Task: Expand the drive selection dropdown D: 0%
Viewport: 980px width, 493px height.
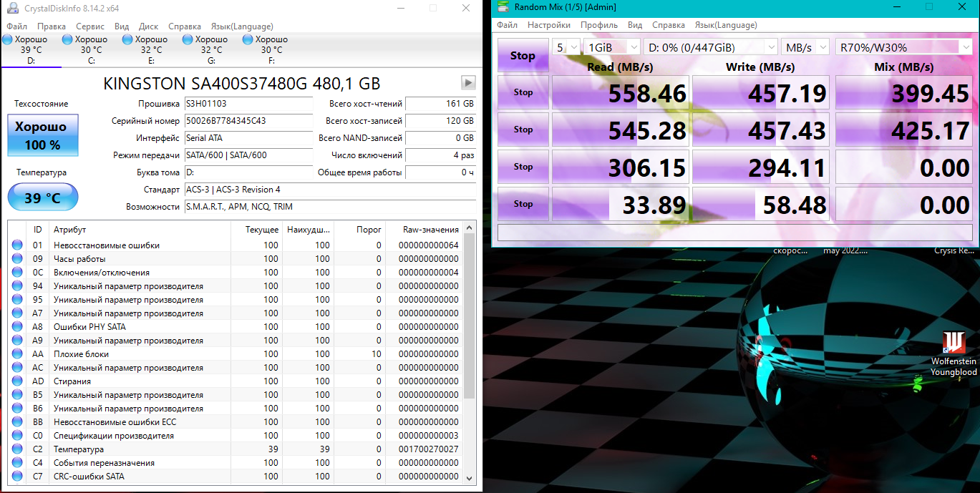Action: tap(710, 48)
